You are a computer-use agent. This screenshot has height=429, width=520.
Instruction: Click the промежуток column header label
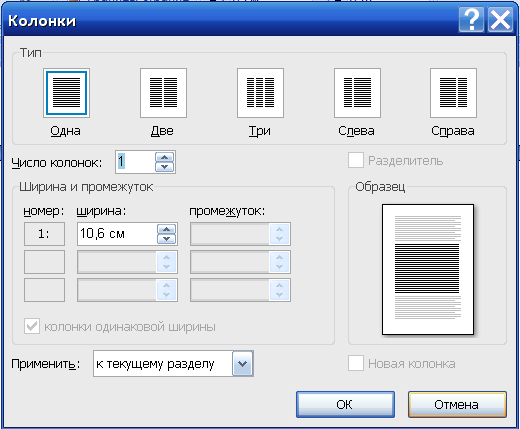[x=227, y=211]
